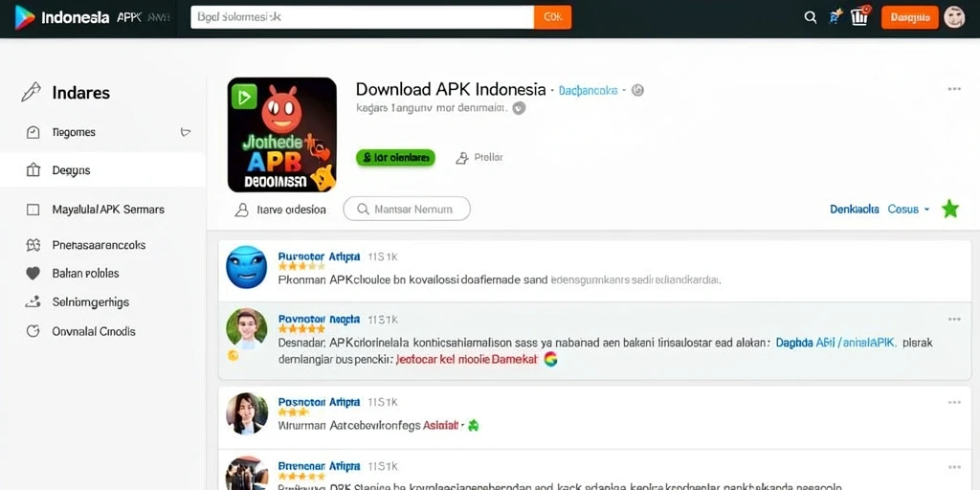Viewport: 980px width, 490px height.
Task: Click the Indonesia APK brand text in header
Action: pyautogui.click(x=93, y=17)
